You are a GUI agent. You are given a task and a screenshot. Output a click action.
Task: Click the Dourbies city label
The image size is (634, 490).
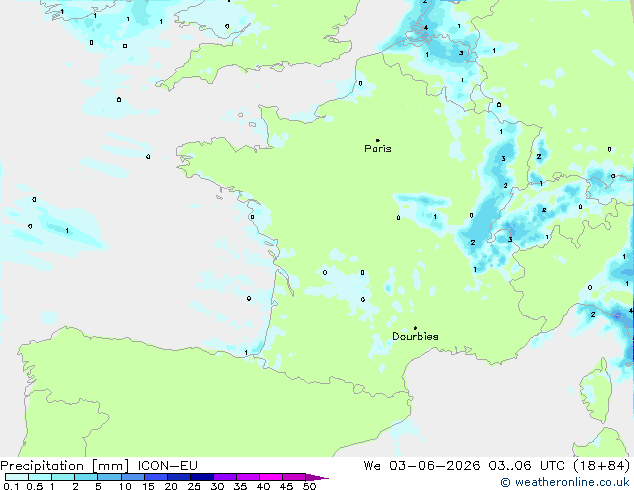click(x=415, y=336)
